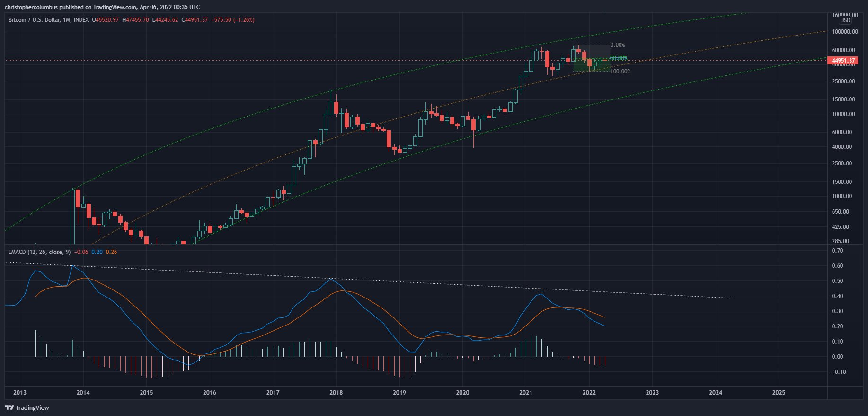Click the orange LMACD signal value 0.26
Screen dimensions: 868x416
click(x=112, y=252)
